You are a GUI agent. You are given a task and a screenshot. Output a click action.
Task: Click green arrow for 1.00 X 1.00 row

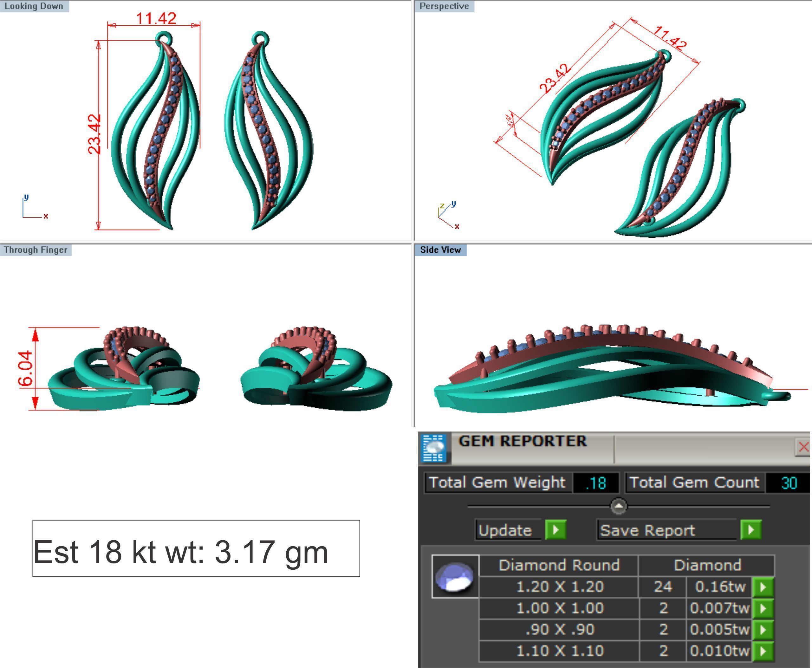[763, 608]
